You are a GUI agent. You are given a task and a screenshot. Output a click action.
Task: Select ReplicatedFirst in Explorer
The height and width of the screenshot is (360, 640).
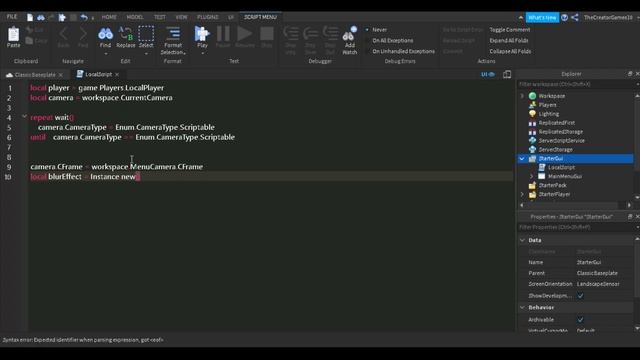pos(556,123)
